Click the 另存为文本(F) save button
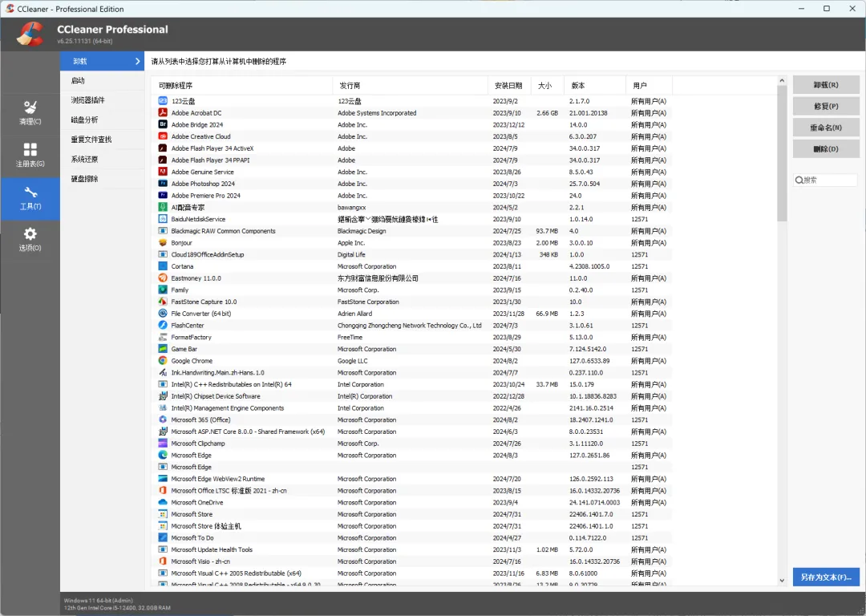866x616 pixels. tap(826, 577)
